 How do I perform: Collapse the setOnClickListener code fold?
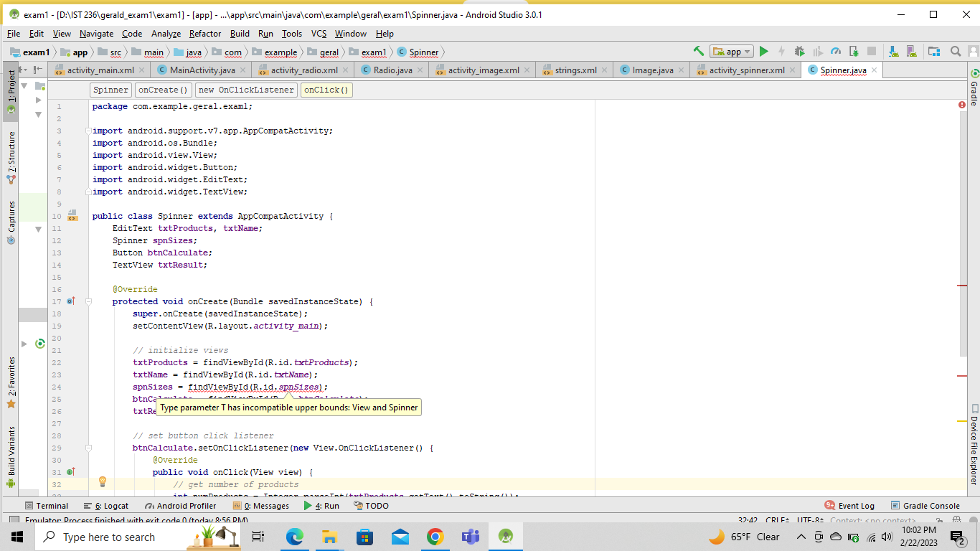[x=88, y=448]
